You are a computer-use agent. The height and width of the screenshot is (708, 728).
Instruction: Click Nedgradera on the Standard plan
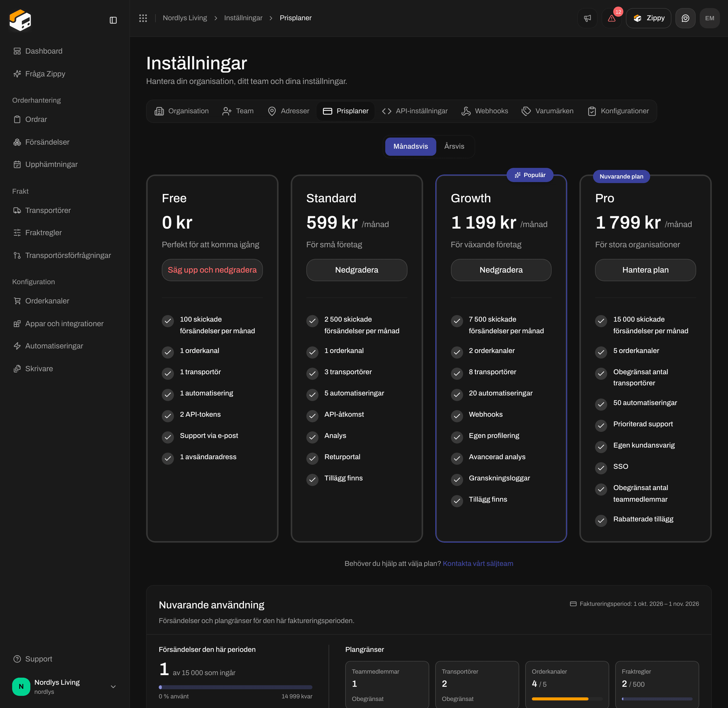pyautogui.click(x=357, y=270)
